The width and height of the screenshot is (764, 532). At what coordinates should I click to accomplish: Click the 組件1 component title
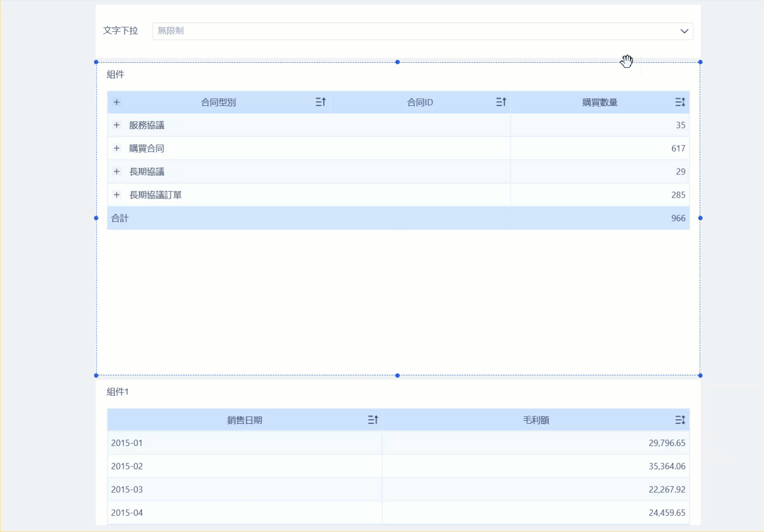118,392
